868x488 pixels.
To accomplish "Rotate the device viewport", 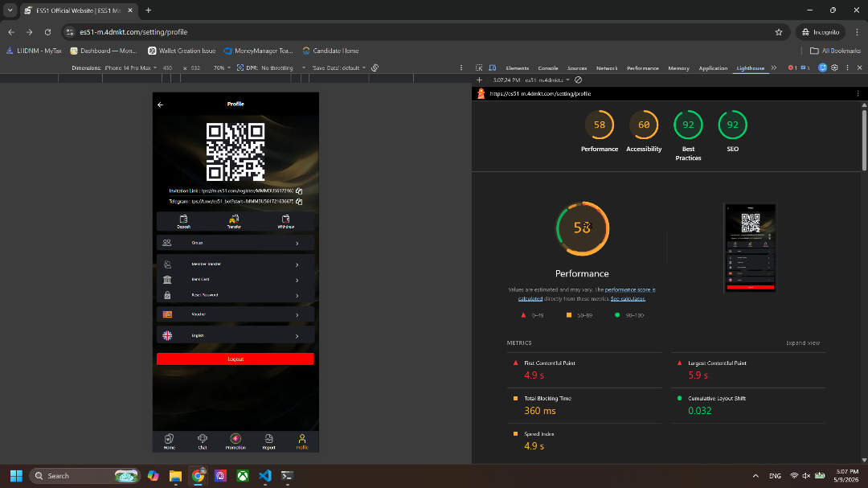I will click(375, 68).
